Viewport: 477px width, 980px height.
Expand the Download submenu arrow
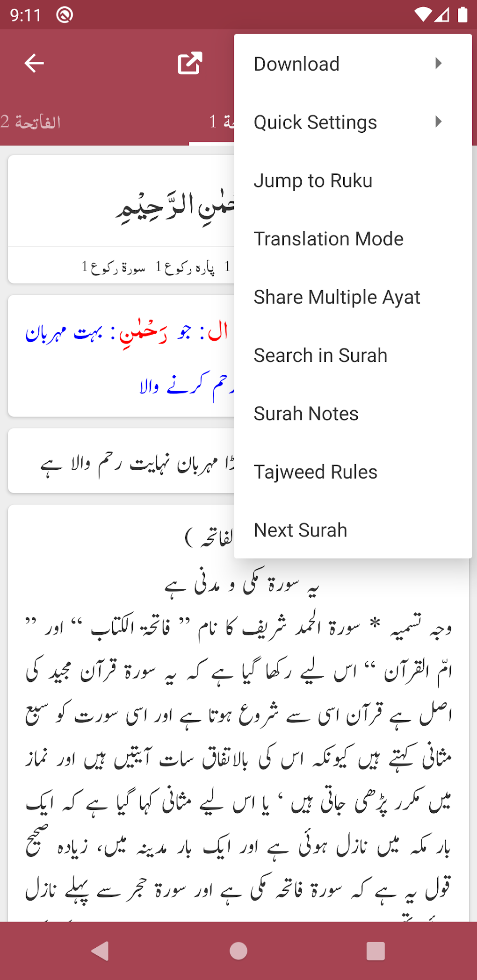click(438, 63)
